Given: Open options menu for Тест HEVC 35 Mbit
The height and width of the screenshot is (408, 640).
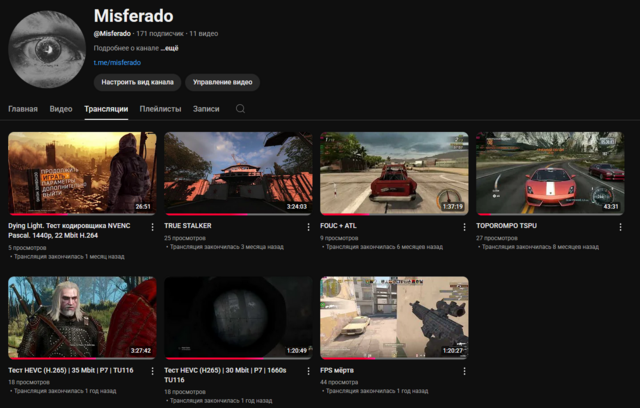Looking at the screenshot, I should point(152,371).
